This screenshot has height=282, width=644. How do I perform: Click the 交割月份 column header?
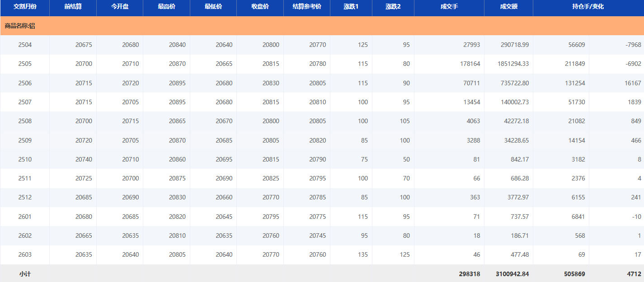25,7
